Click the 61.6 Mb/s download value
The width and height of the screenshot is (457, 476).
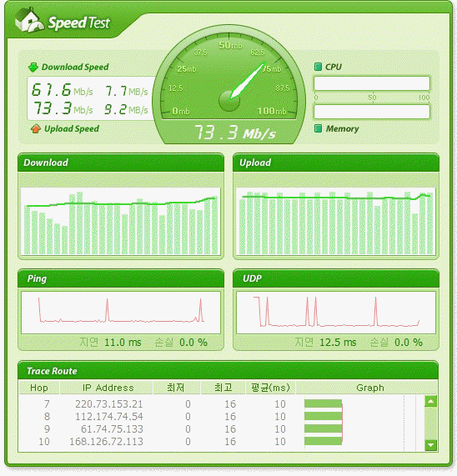[63, 90]
